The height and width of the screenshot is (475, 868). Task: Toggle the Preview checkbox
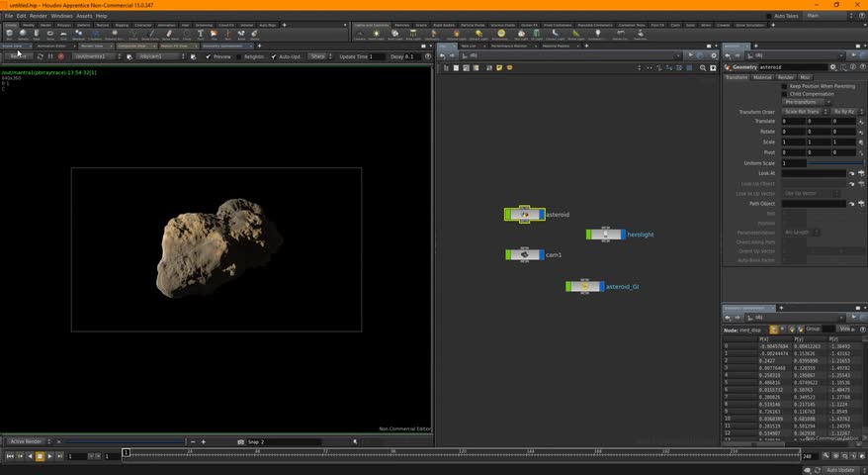point(208,56)
